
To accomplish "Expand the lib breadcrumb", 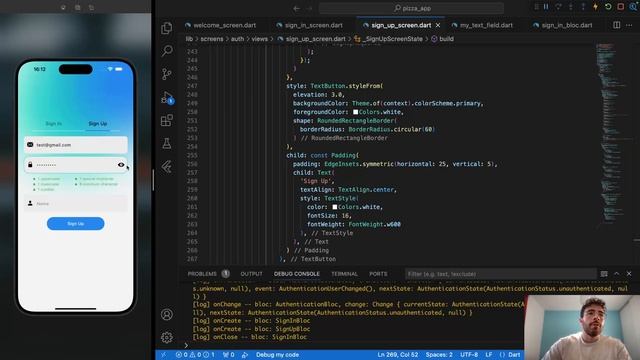I will (189, 39).
